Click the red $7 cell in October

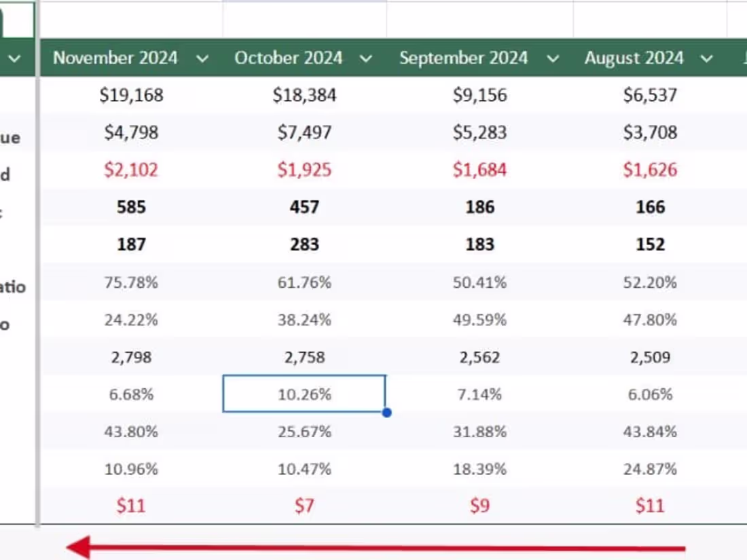point(304,506)
